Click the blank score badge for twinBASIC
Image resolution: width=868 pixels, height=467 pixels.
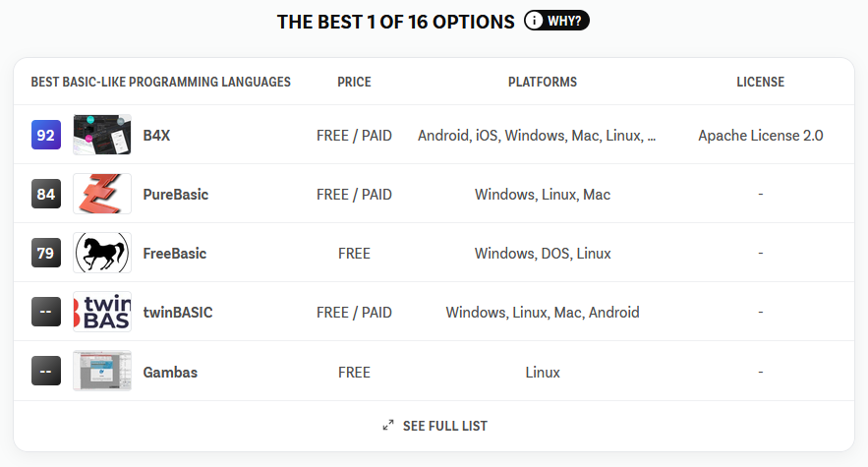[x=46, y=312]
